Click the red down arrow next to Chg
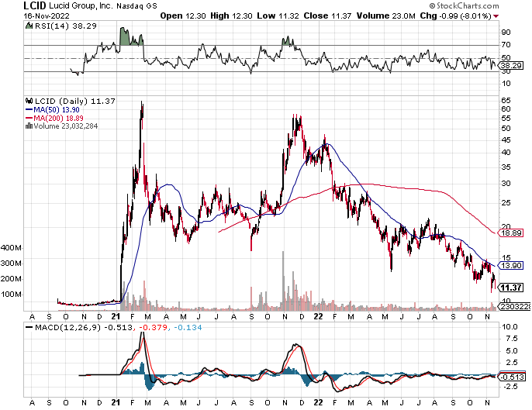 (496, 16)
